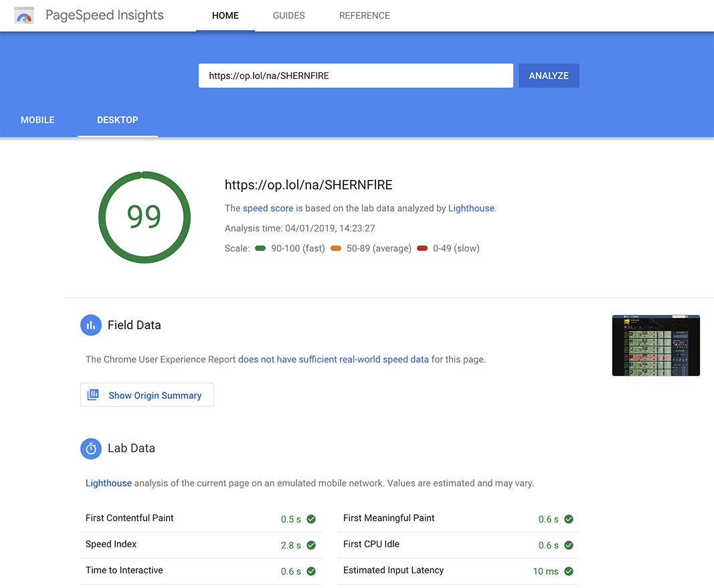The image size is (714, 588).
Task: Open the page screenshot thumbnail
Action: 656,345
